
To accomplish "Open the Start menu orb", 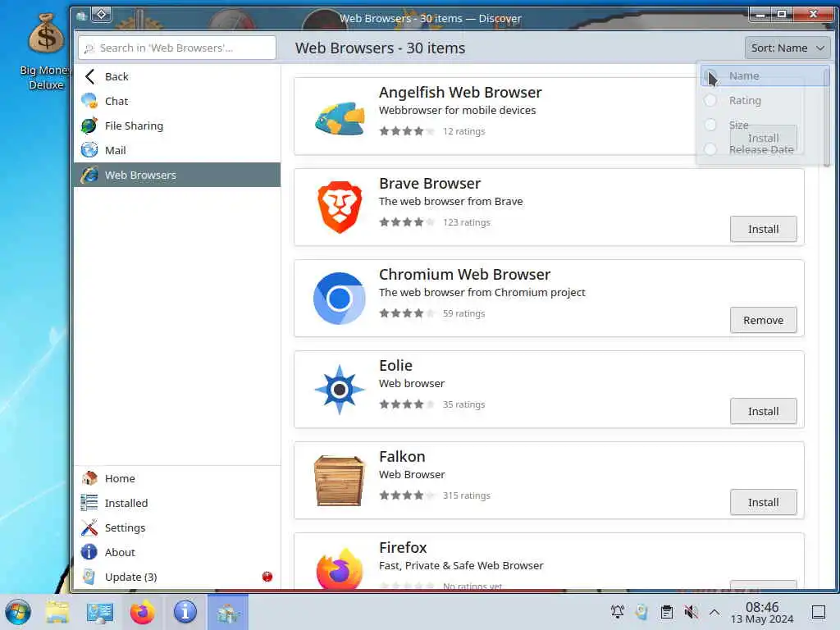I will click(18, 612).
